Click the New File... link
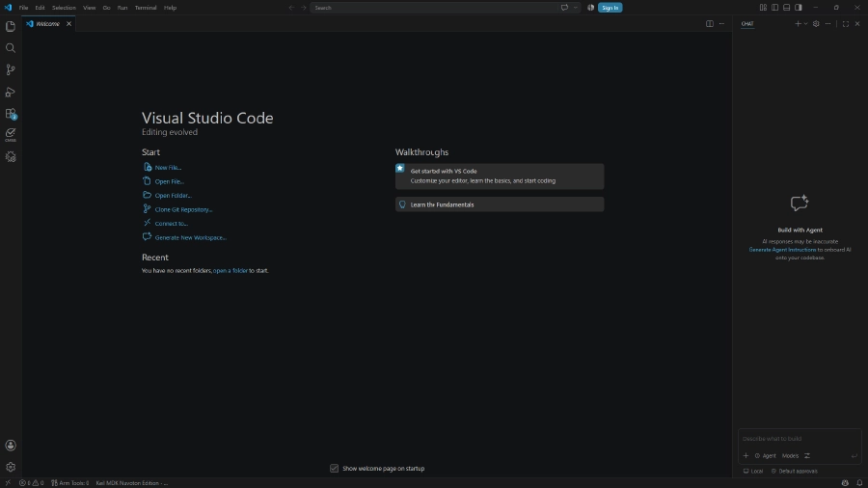This screenshot has height=488, width=868. 168,167
